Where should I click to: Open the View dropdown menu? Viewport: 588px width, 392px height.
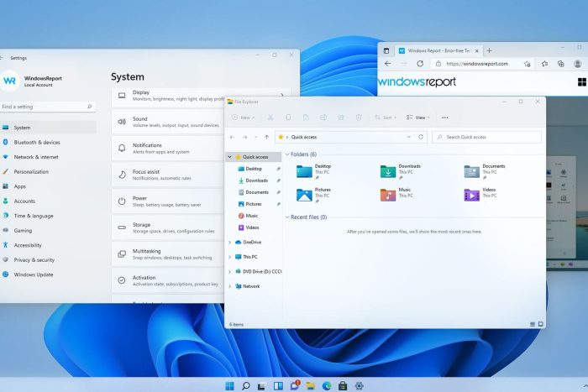coord(417,118)
